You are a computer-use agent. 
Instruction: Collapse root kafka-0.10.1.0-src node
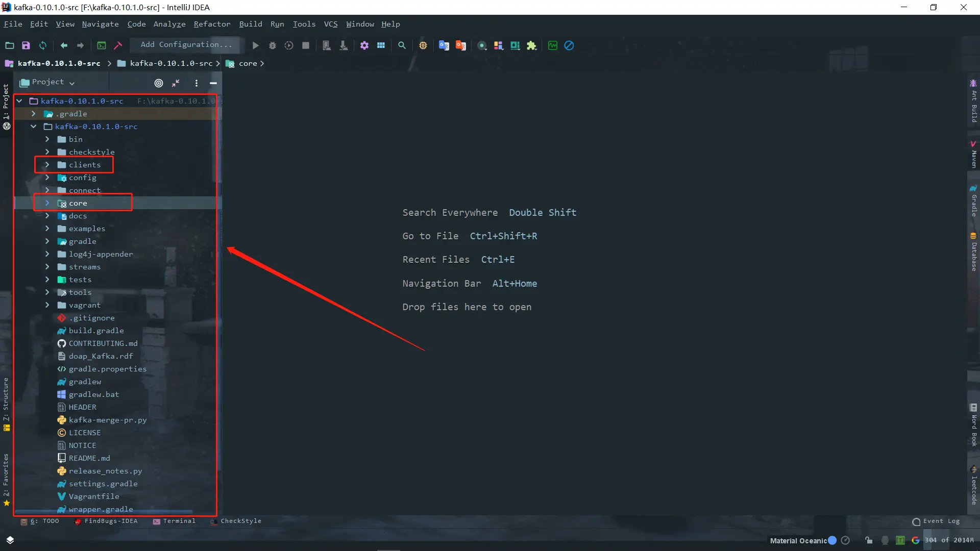(19, 101)
